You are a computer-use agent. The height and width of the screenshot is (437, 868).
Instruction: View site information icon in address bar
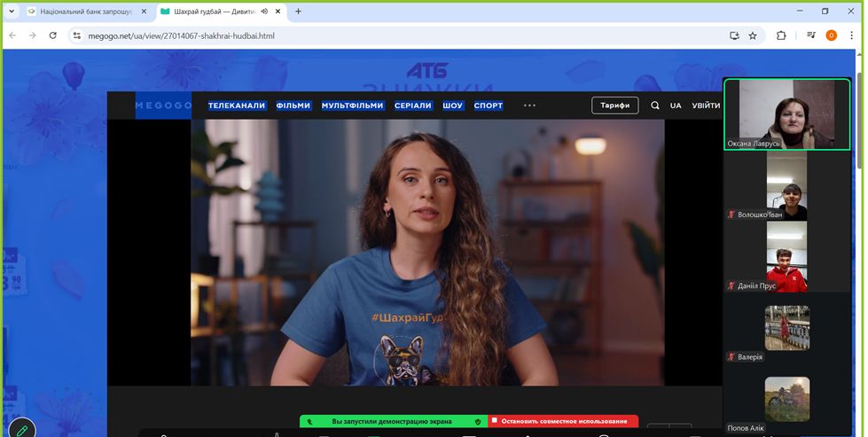click(76, 35)
